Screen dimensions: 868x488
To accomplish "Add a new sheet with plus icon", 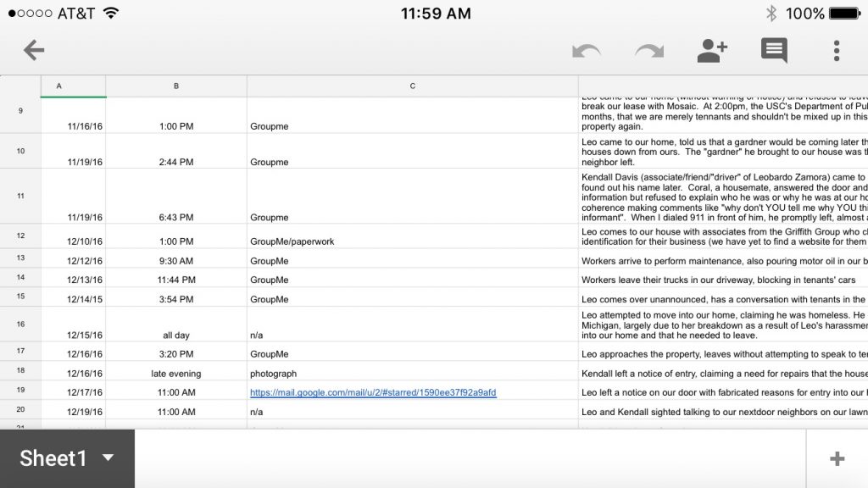I will (837, 458).
